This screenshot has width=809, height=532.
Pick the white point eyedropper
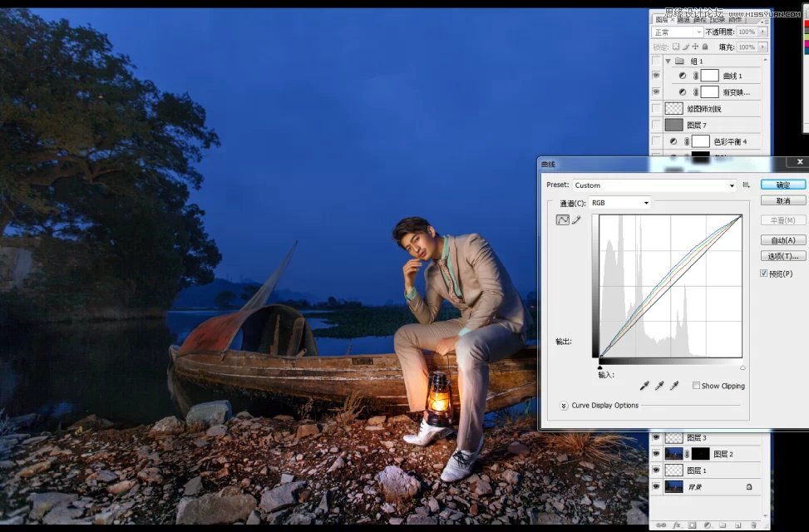point(674,386)
